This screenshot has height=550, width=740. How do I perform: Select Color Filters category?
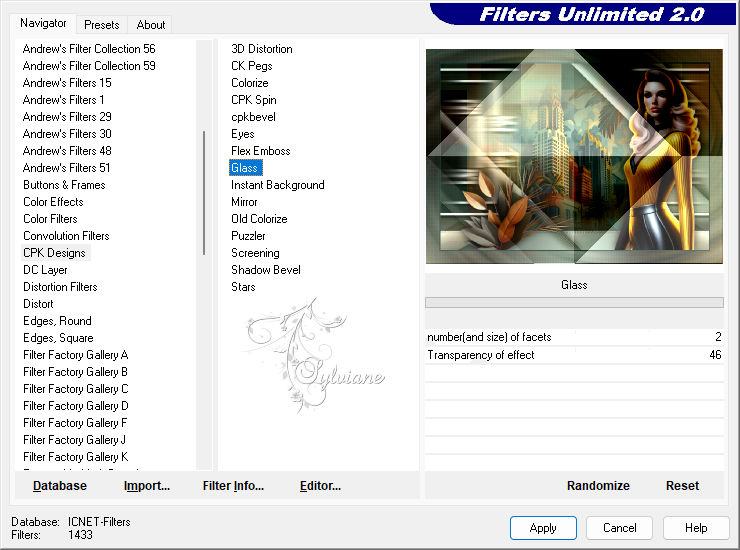pyautogui.click(x=50, y=219)
